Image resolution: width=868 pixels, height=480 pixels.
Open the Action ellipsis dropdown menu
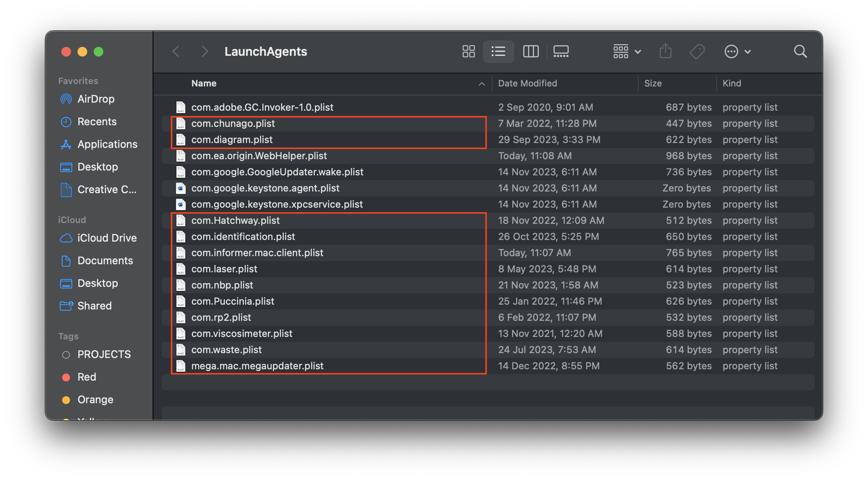point(737,51)
